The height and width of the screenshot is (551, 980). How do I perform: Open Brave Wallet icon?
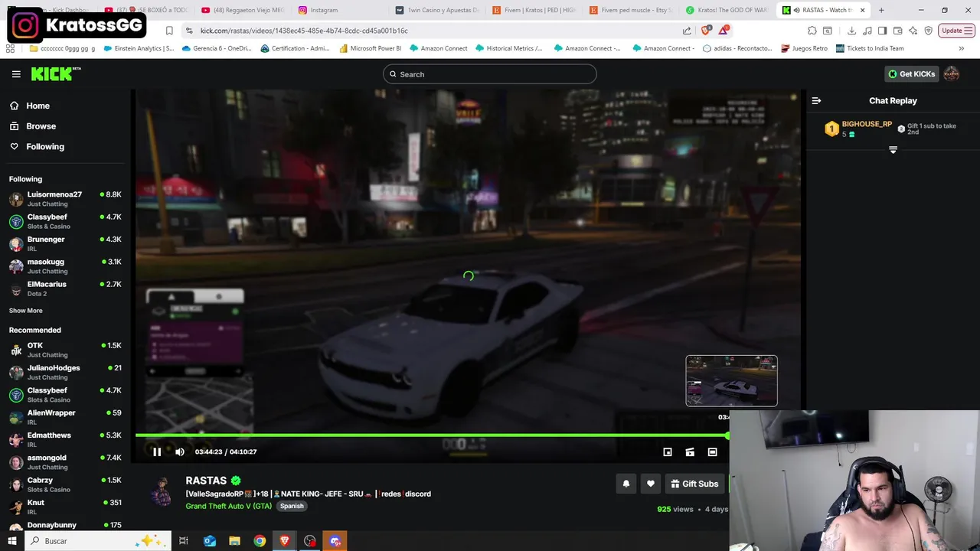tap(897, 31)
